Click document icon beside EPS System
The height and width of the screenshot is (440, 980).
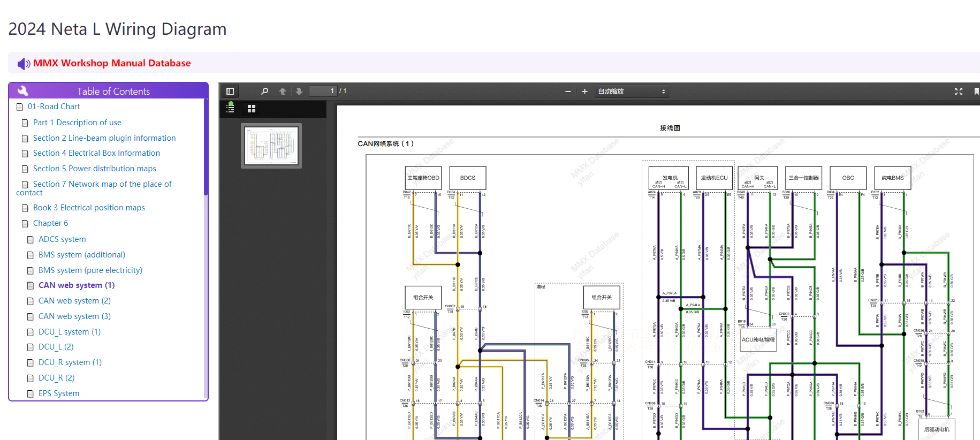pos(31,394)
